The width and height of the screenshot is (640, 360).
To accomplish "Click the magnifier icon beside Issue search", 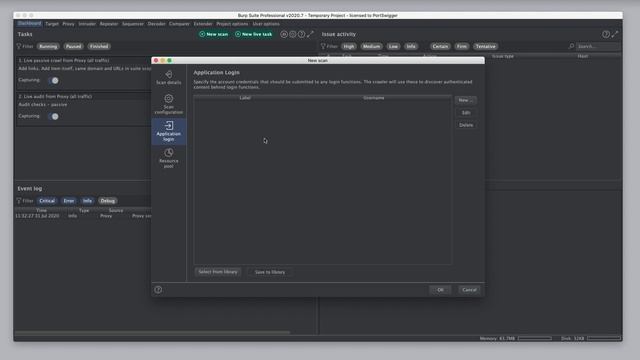I will tap(571, 47).
